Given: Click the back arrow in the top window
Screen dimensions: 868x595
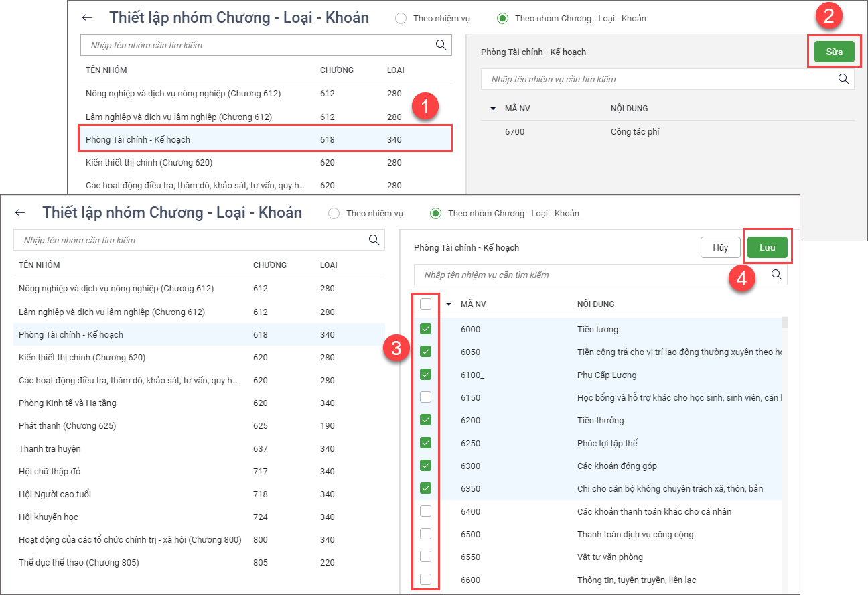Looking at the screenshot, I should pos(87,18).
